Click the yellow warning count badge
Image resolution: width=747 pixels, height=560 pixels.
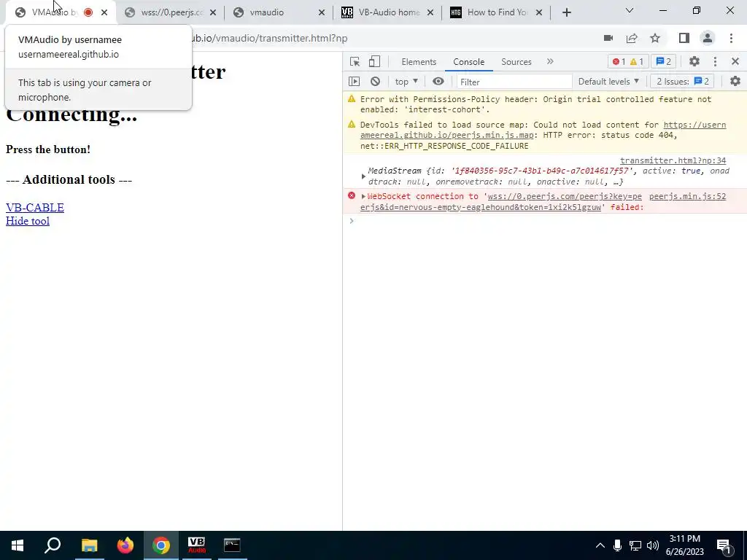pos(636,61)
